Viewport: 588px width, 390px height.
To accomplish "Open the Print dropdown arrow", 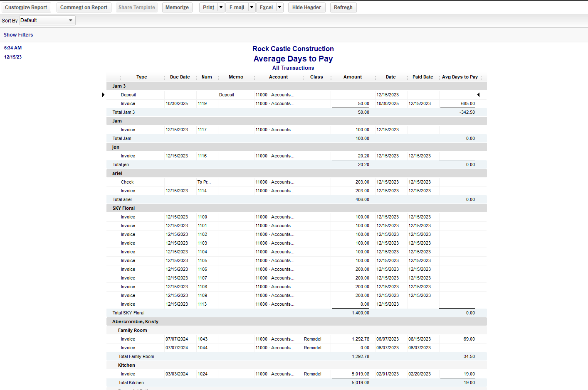I will coord(221,7).
